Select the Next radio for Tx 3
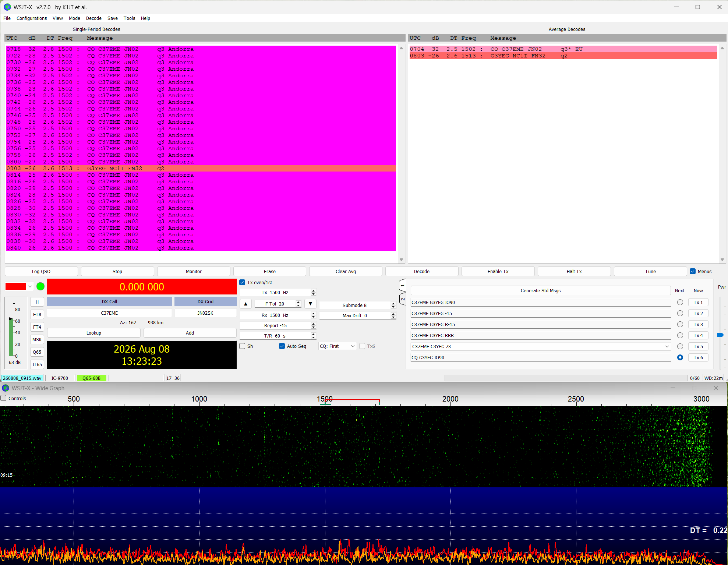The width and height of the screenshot is (728, 565). click(680, 325)
